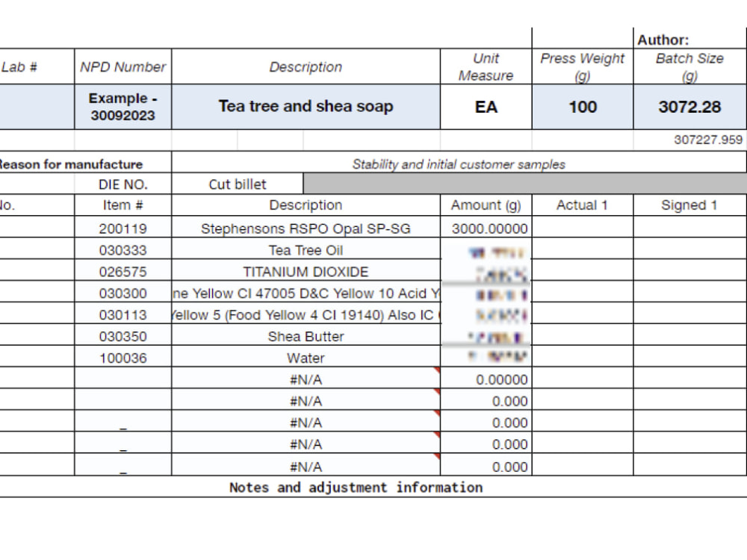This screenshot has width=747, height=560.
Task: Select the 'Example - 30092023' NPD number cell
Action: pos(123,107)
